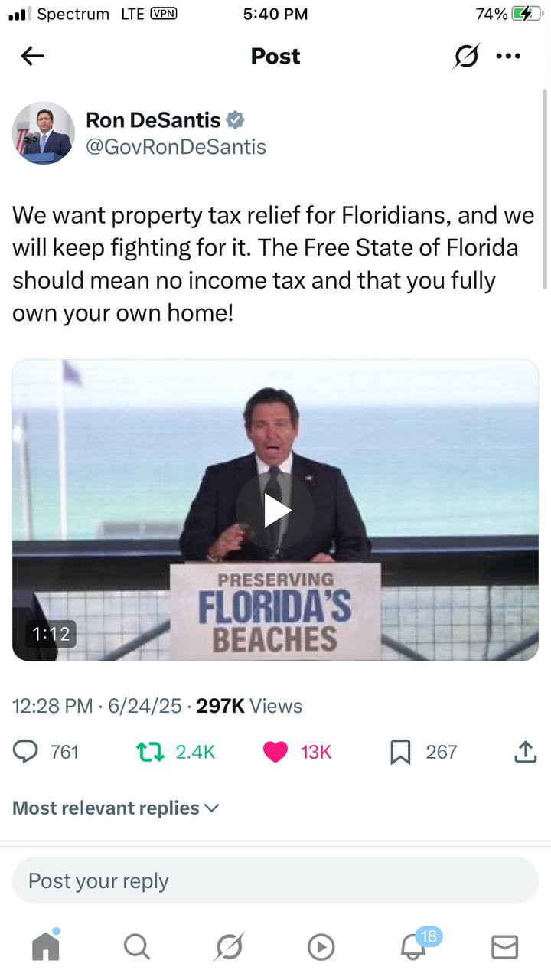
Task: Play the Preserving Florida's Beaches video
Action: click(275, 510)
